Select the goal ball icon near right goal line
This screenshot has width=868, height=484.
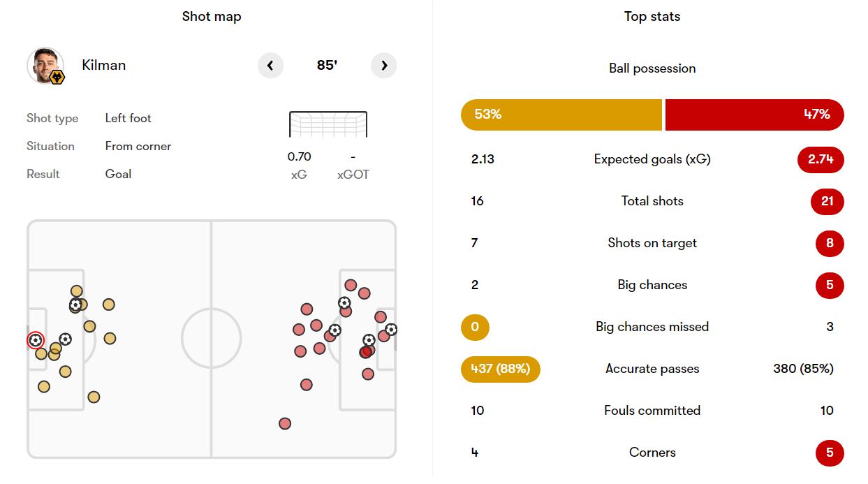[x=391, y=329]
